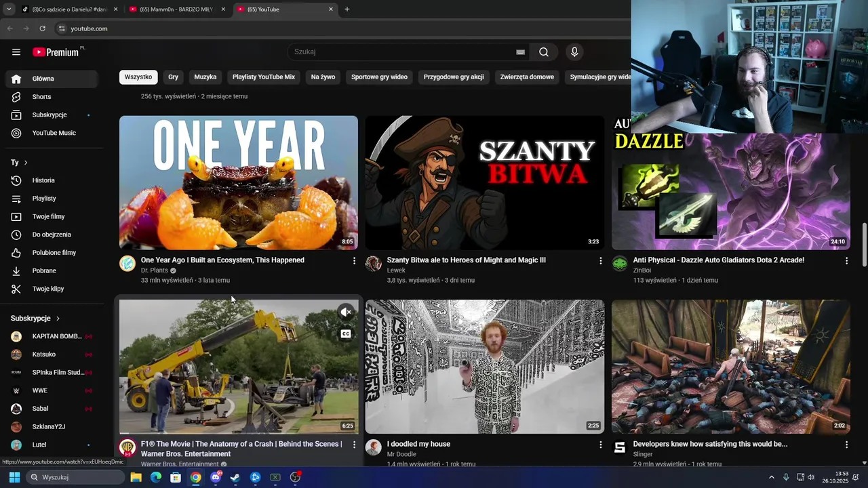This screenshot has width=868, height=488.
Task: Select the Sportowe gry wideo chip
Action: point(379,77)
